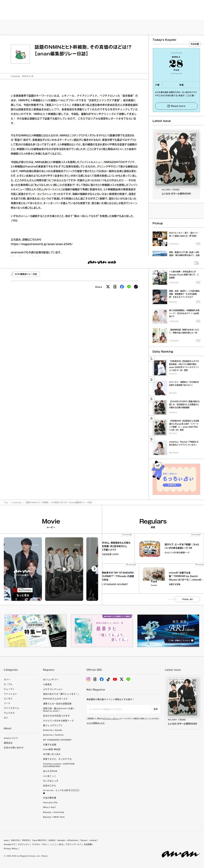Open Casa BRUTUS link in bottom list
204x868 pixels.
[39, 840]
